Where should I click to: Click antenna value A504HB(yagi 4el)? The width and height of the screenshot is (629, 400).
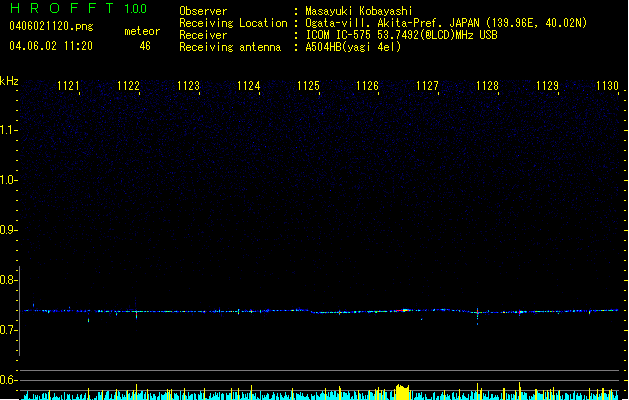point(353,47)
